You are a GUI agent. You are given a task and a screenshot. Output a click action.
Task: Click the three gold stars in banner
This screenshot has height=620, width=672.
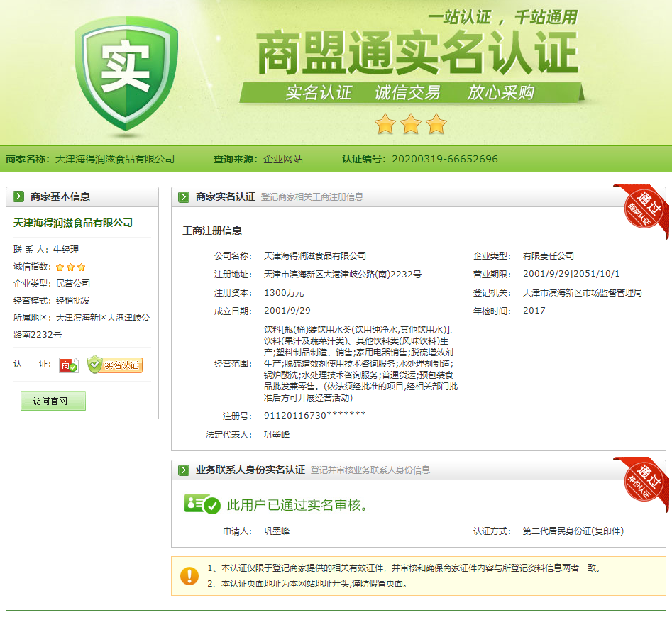pos(410,124)
